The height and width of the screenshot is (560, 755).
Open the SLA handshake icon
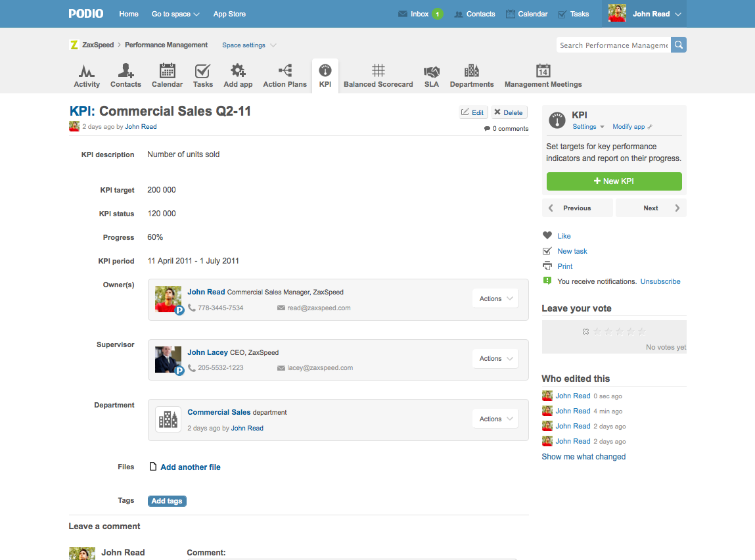point(431,71)
